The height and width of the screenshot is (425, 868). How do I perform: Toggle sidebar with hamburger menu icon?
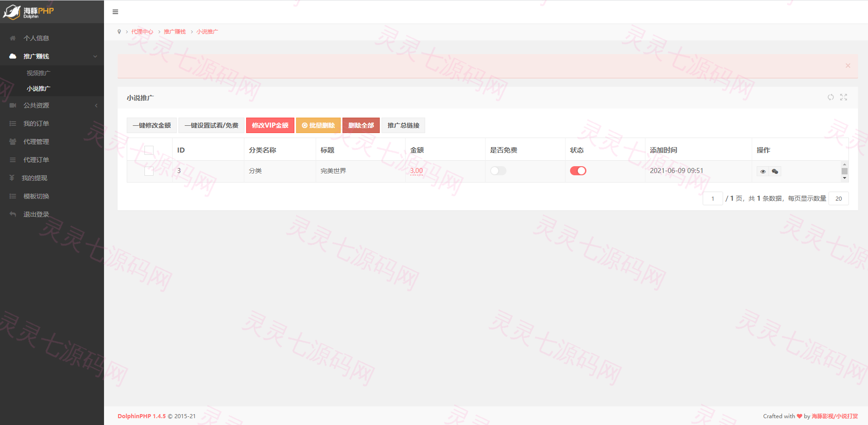[115, 12]
